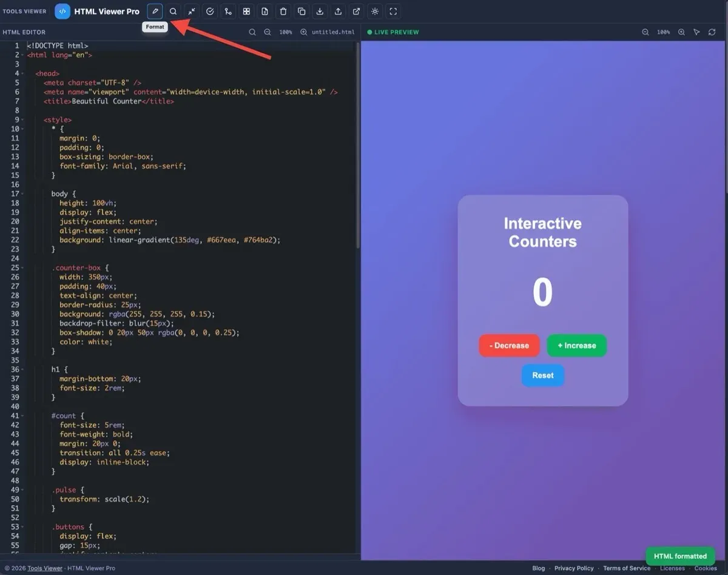Click the transform: scale(1.2) line
The image size is (728, 575).
coord(104,499)
